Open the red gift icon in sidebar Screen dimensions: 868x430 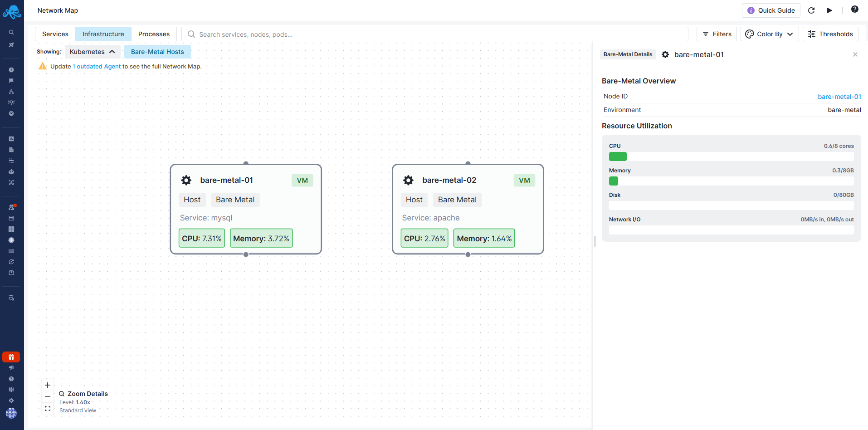coord(11,357)
